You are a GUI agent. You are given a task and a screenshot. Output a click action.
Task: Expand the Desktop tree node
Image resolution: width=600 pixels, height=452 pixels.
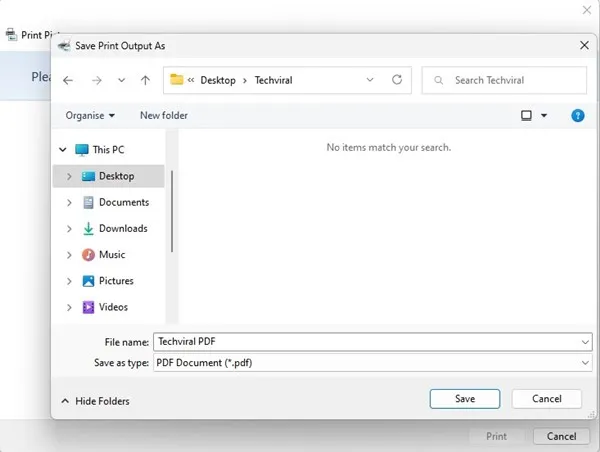click(x=69, y=176)
